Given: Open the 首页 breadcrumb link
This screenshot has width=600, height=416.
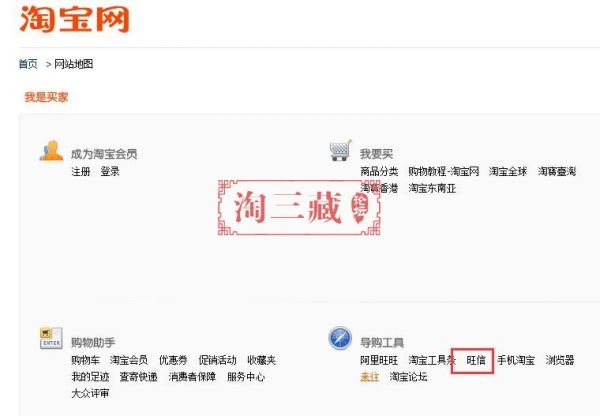Looking at the screenshot, I should pos(28,64).
